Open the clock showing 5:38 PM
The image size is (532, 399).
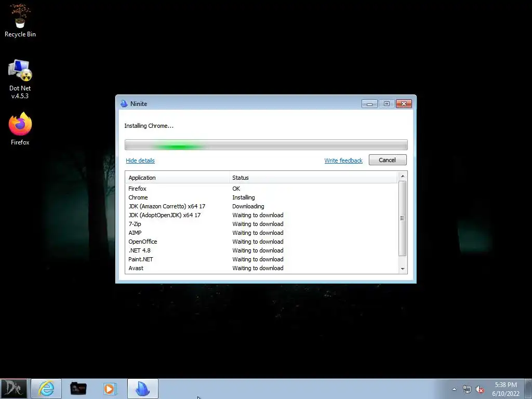point(506,389)
